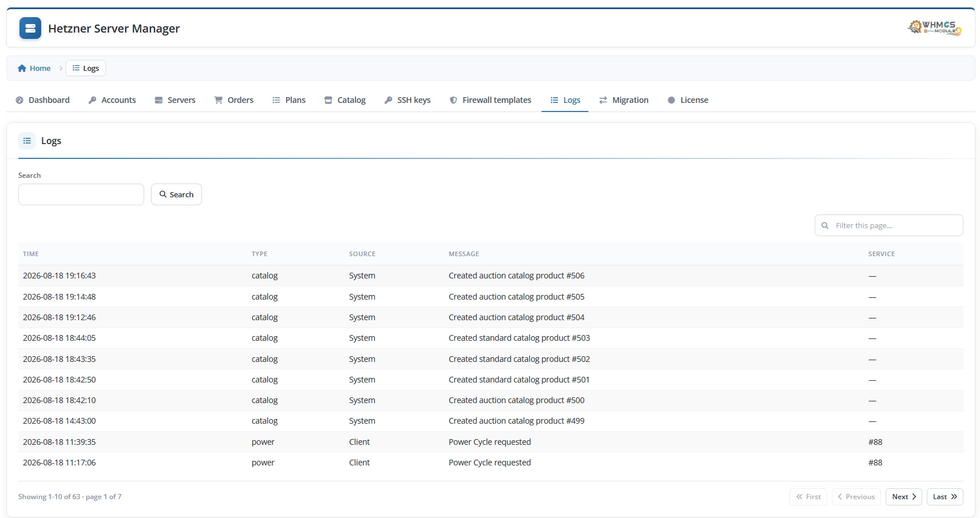The width and height of the screenshot is (980, 518).
Task: Jump to the Last page of logs
Action: [945, 497]
